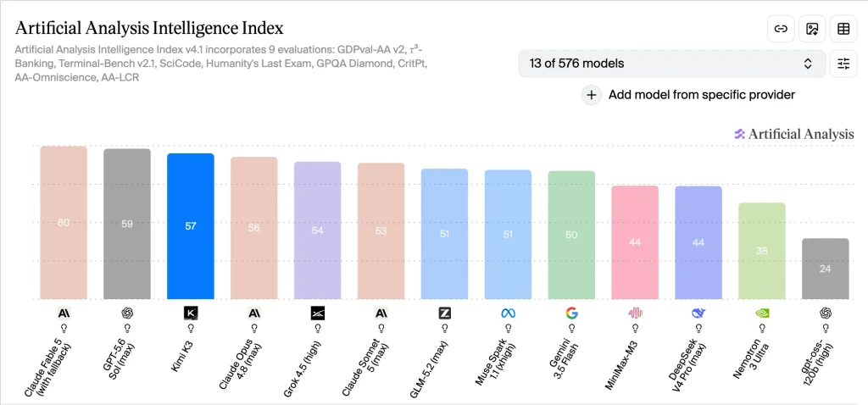868x405 pixels.
Task: Click the NVIDIA logo under Nemotron 3 Ultra
Action: coord(762,313)
